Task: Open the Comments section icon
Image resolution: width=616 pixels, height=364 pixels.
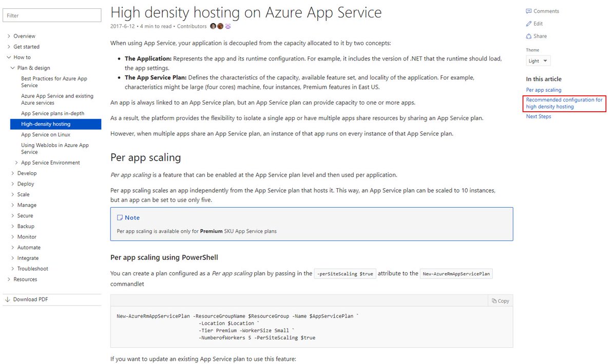Action: pos(529,11)
